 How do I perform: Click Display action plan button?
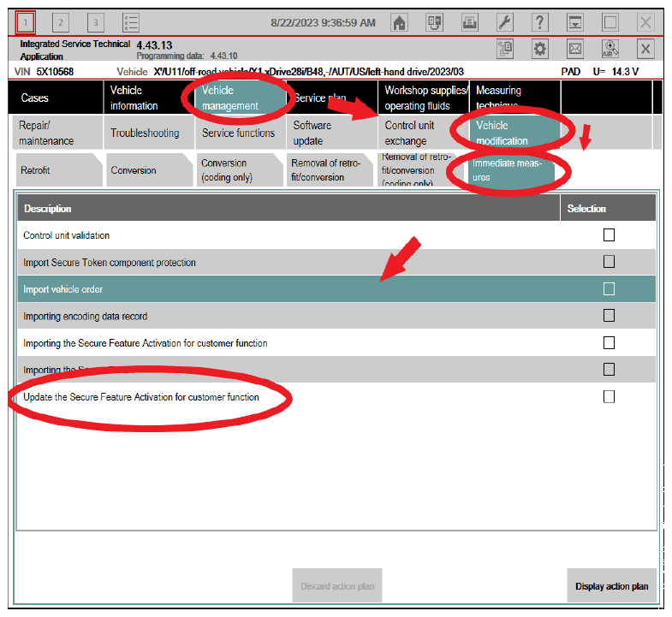click(611, 586)
